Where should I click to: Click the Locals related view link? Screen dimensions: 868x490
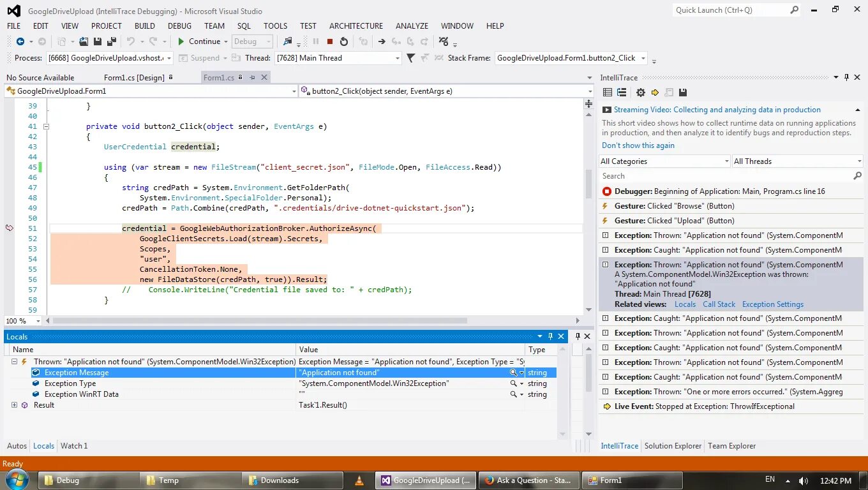point(685,304)
